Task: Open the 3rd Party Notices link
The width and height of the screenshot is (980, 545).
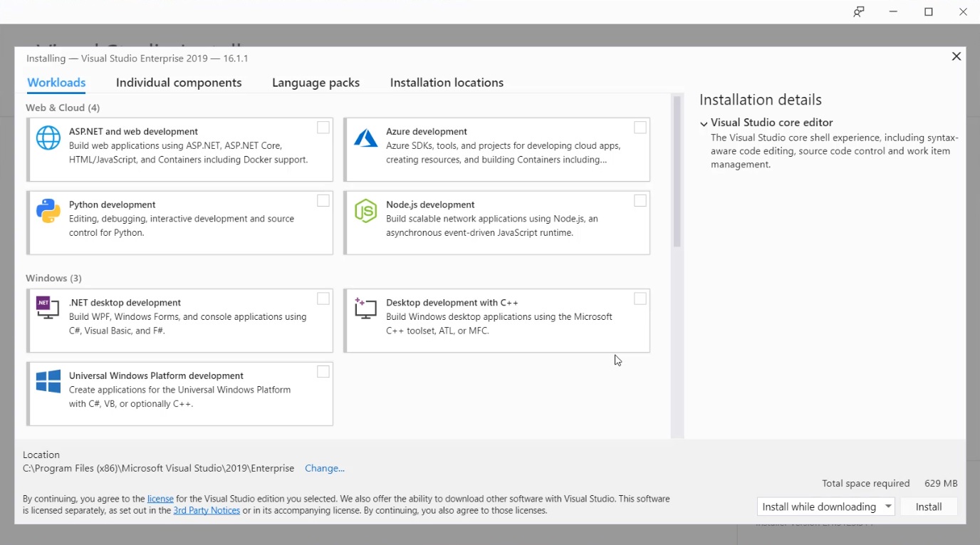Action: (x=207, y=510)
